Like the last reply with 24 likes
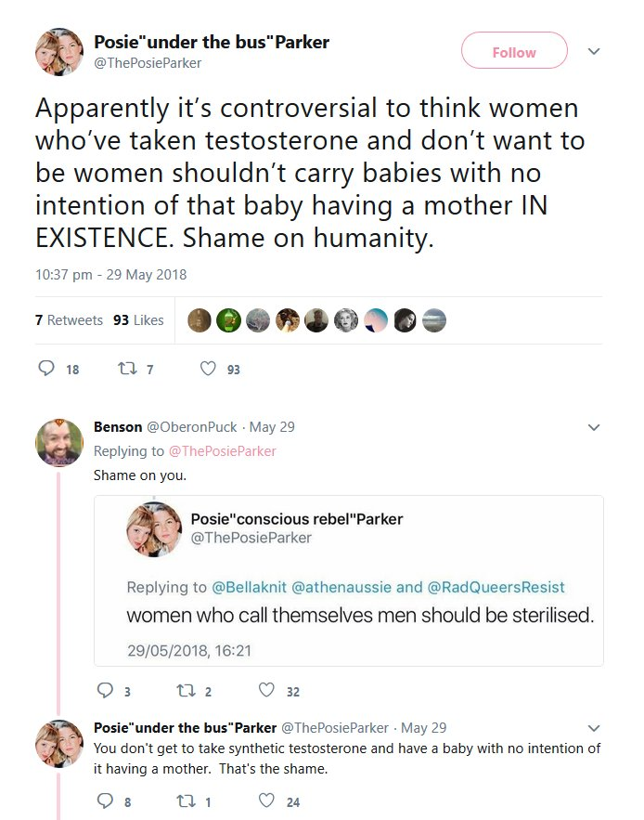644x820 pixels. tap(266, 801)
